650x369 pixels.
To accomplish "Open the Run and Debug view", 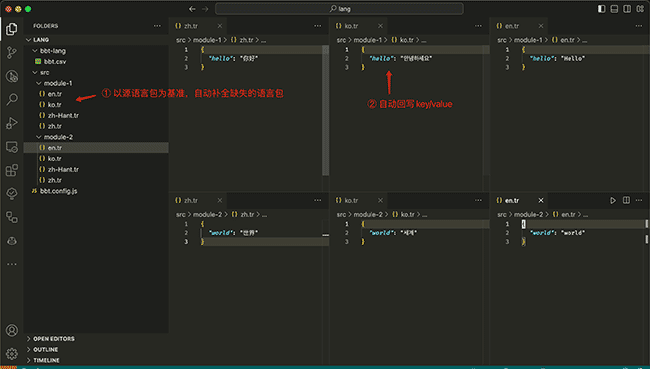I will pos(12,123).
